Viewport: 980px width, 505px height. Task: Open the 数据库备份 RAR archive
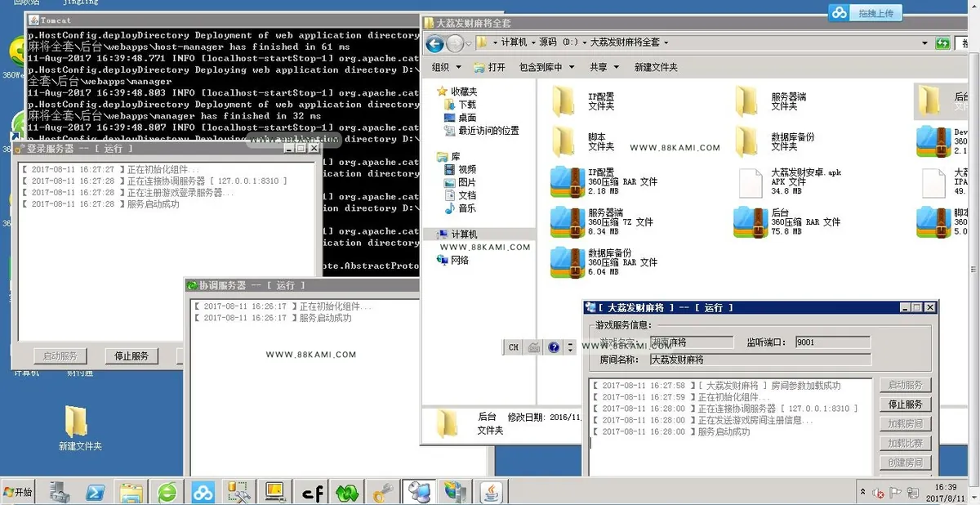(604, 261)
